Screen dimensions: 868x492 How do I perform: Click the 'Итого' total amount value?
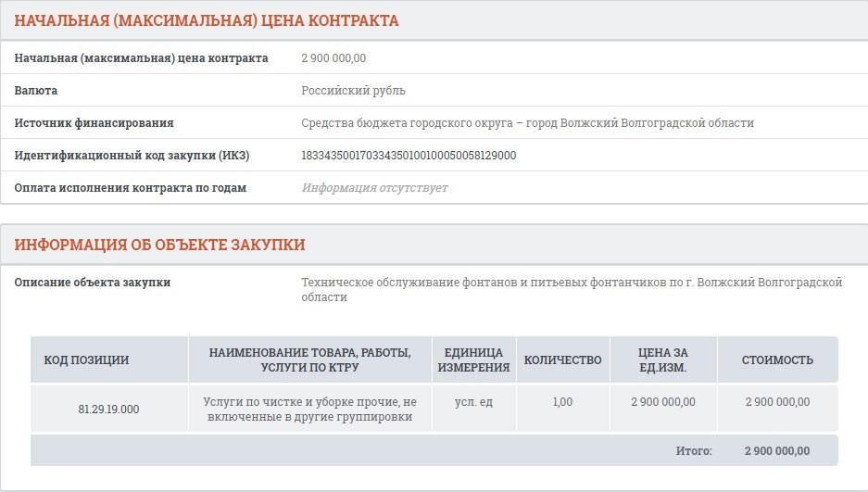point(777,450)
